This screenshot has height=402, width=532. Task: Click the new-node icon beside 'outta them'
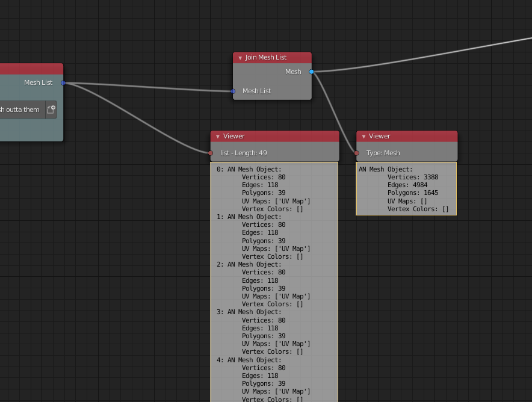[51, 110]
